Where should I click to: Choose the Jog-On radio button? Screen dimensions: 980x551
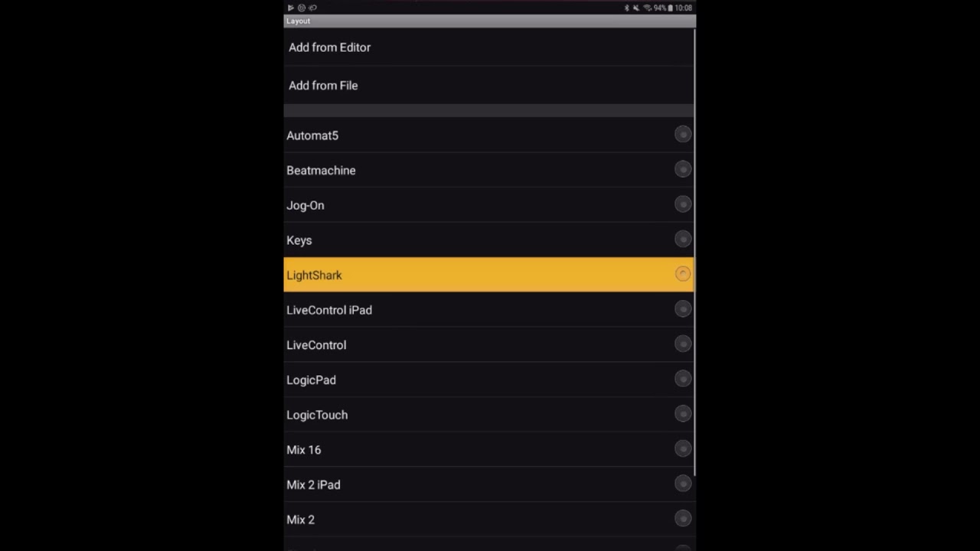683,204
